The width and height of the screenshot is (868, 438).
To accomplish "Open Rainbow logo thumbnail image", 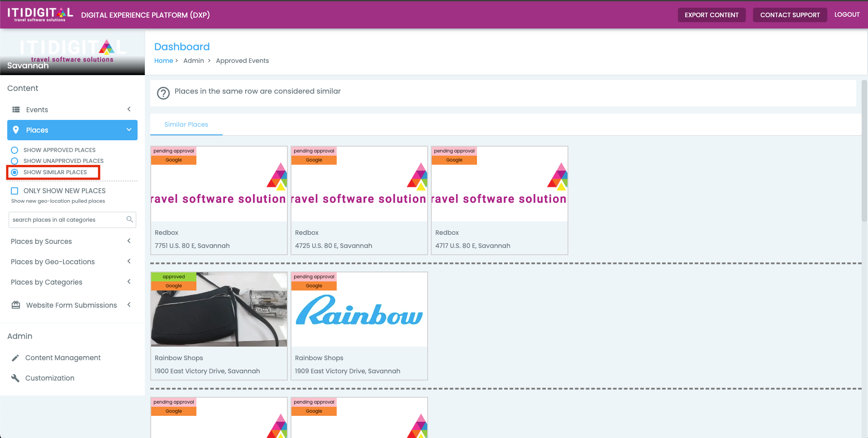I will [x=359, y=309].
